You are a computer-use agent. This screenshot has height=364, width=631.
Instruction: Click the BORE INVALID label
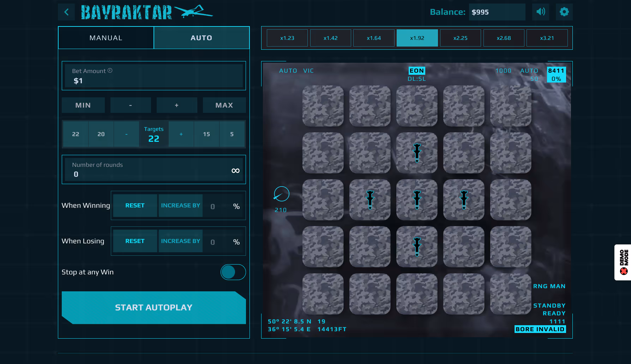540,329
